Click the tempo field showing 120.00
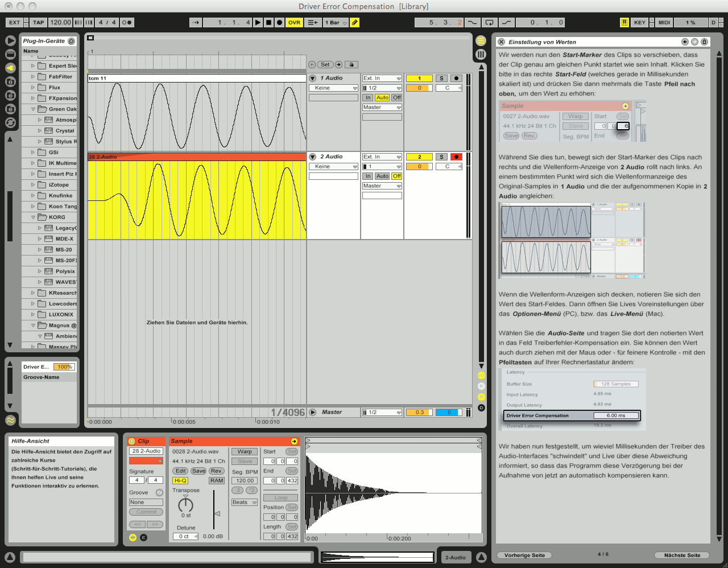 tap(60, 23)
